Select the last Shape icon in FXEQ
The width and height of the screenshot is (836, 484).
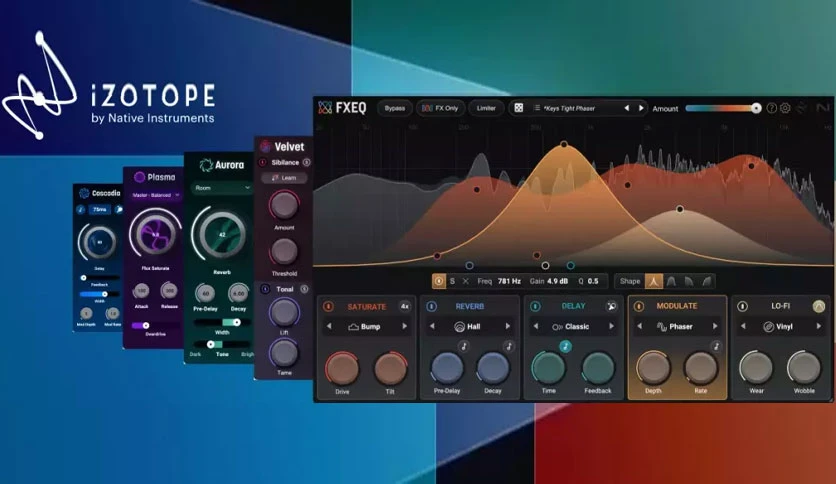pos(706,281)
